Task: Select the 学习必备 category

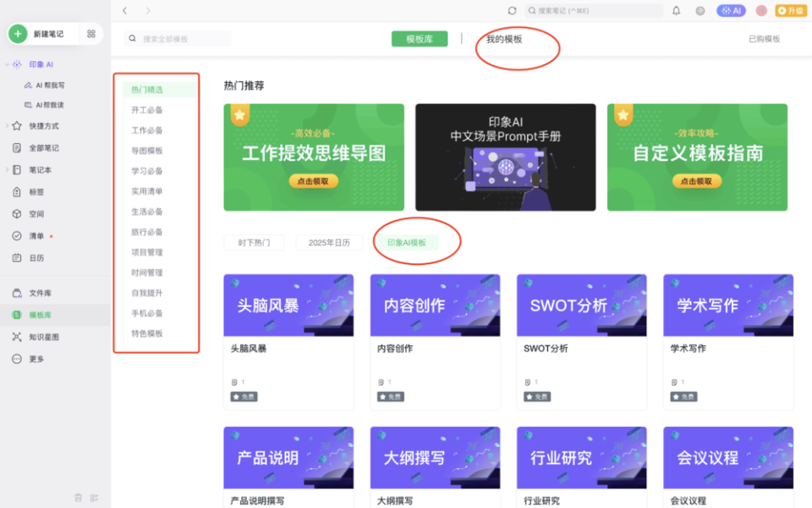Action: (147, 170)
